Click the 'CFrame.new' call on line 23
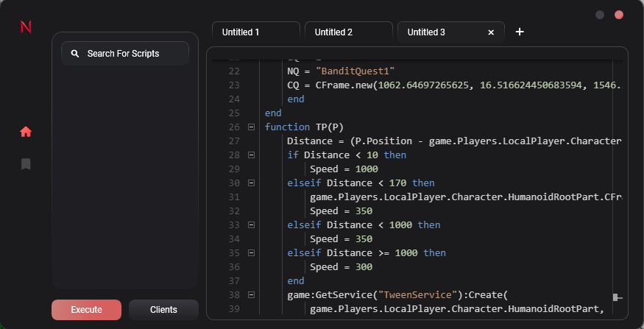The height and width of the screenshot is (329, 644). point(344,85)
